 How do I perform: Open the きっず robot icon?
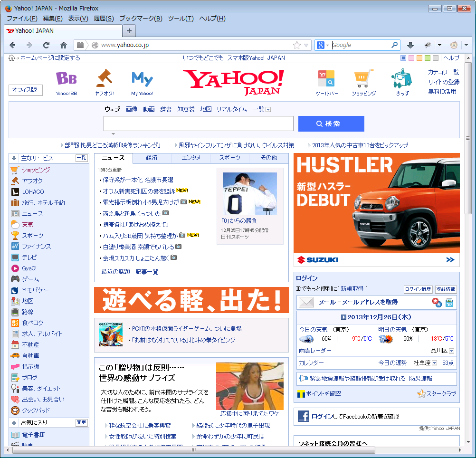[x=401, y=78]
